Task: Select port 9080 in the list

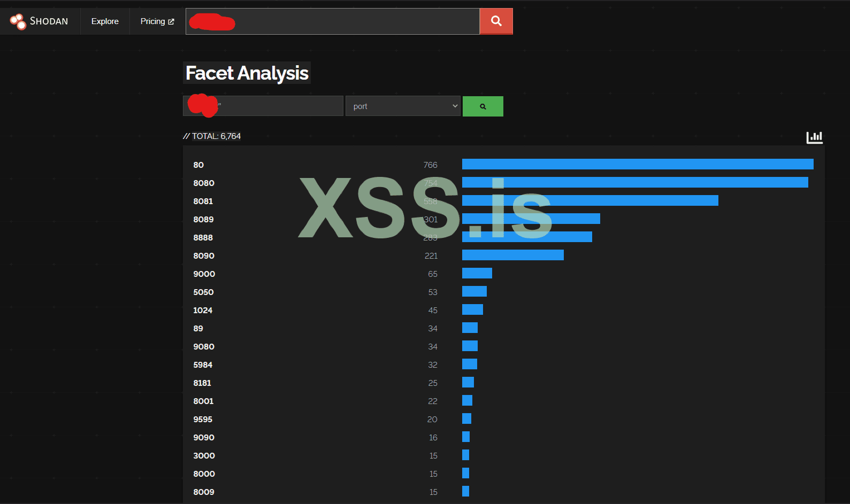Action: tap(204, 346)
